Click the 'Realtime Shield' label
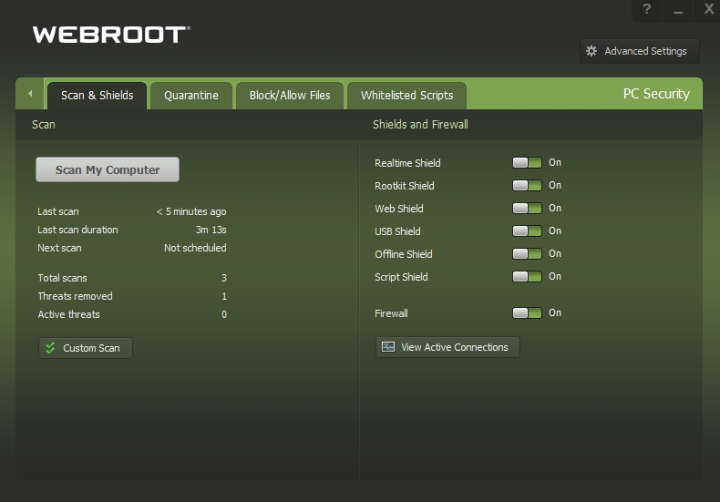The width and height of the screenshot is (720, 502). [407, 163]
